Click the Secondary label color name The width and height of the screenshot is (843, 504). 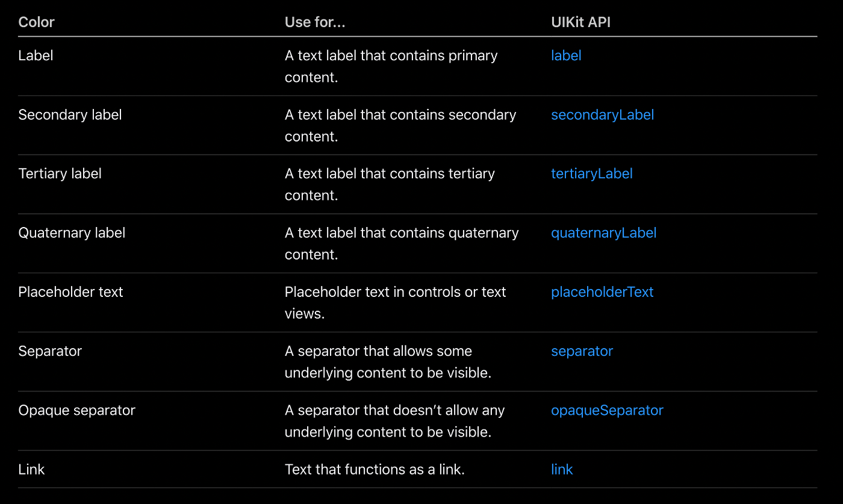(x=70, y=114)
